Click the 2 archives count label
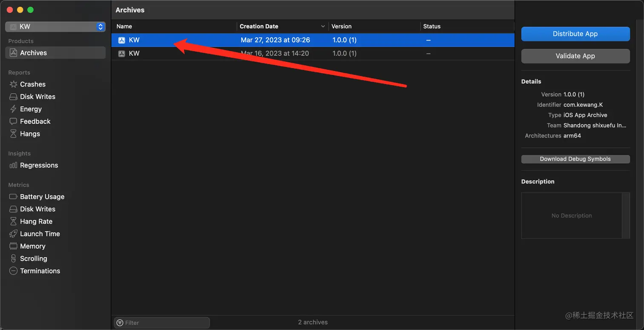Image resolution: width=644 pixels, height=330 pixels. pos(313,322)
